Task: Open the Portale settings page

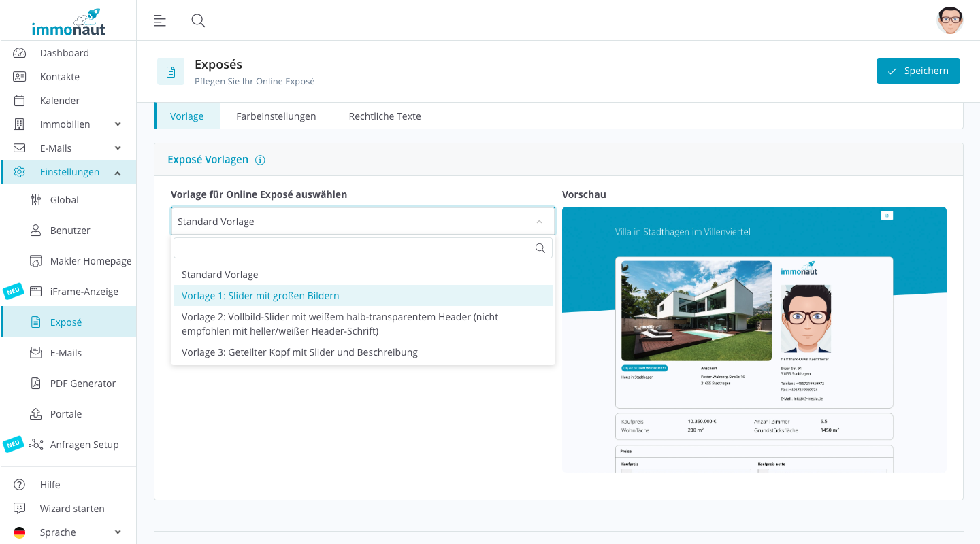Action: click(65, 414)
